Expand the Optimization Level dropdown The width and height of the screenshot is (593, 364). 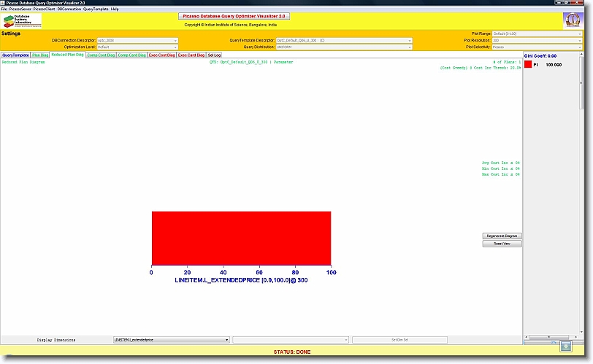tap(137, 47)
